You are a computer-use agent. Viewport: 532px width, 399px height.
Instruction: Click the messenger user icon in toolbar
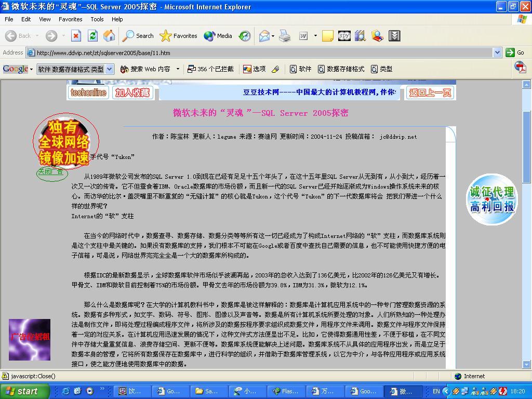click(377, 36)
